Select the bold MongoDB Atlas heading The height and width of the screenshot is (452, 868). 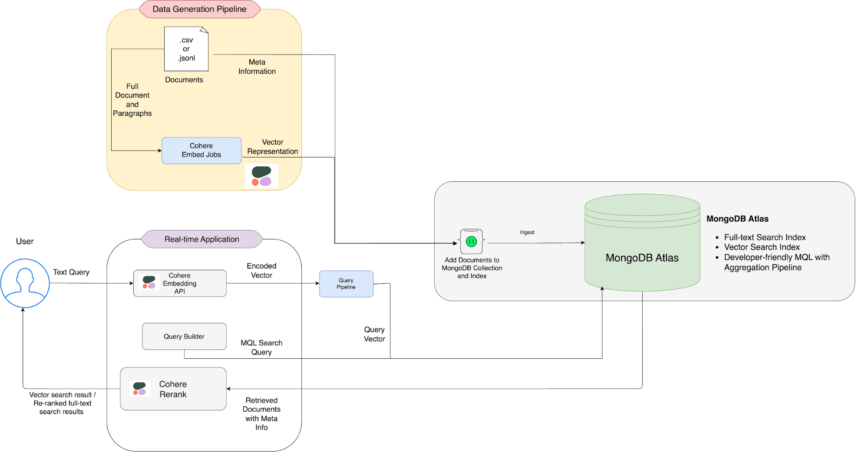tap(737, 219)
